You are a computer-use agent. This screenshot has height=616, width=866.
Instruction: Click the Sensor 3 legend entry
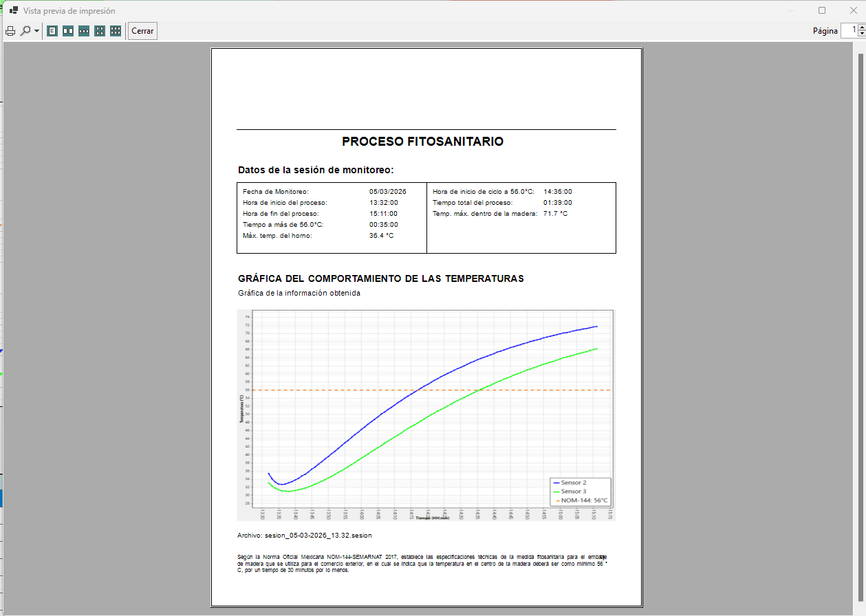point(570,492)
